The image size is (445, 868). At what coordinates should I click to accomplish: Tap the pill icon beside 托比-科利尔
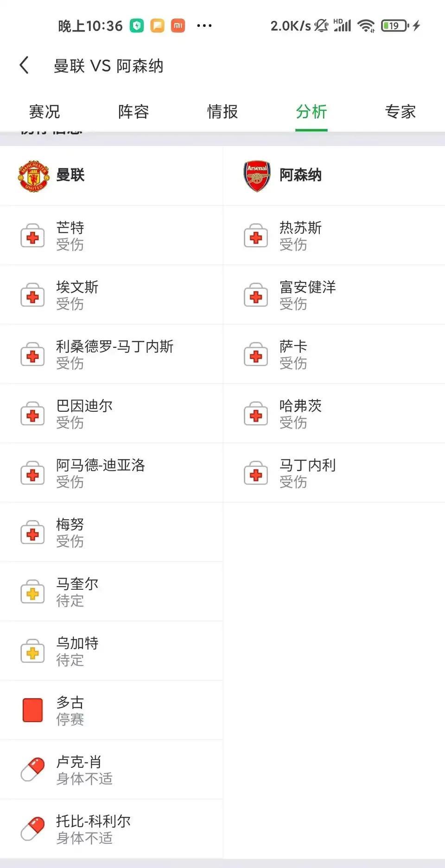click(x=32, y=829)
